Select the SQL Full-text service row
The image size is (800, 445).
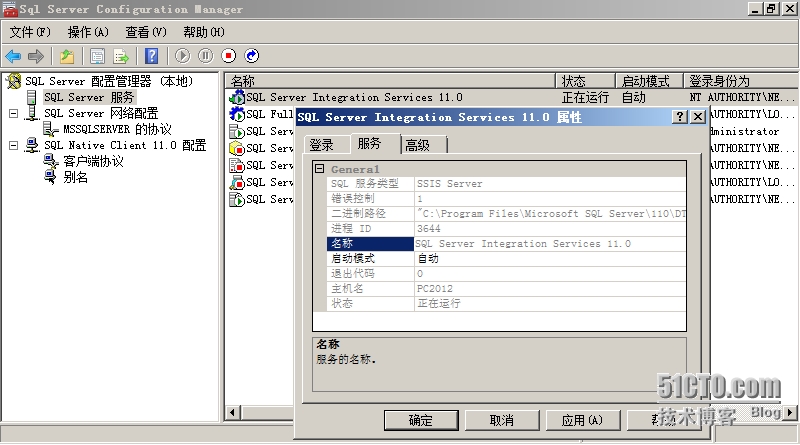click(x=269, y=114)
